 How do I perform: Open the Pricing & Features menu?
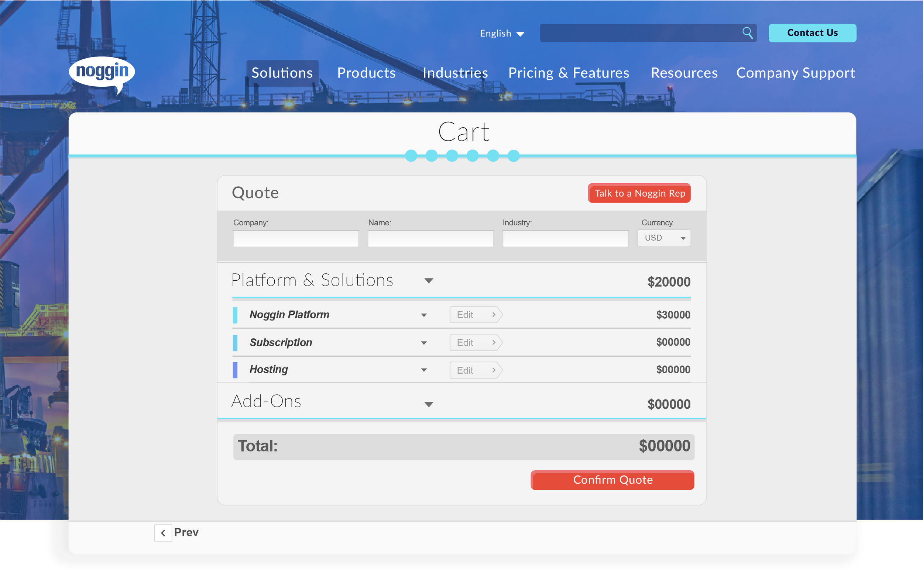(569, 73)
